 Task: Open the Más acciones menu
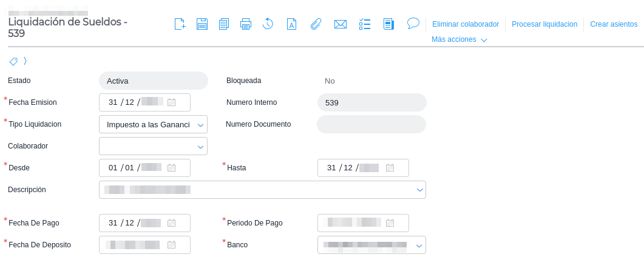[x=459, y=40]
